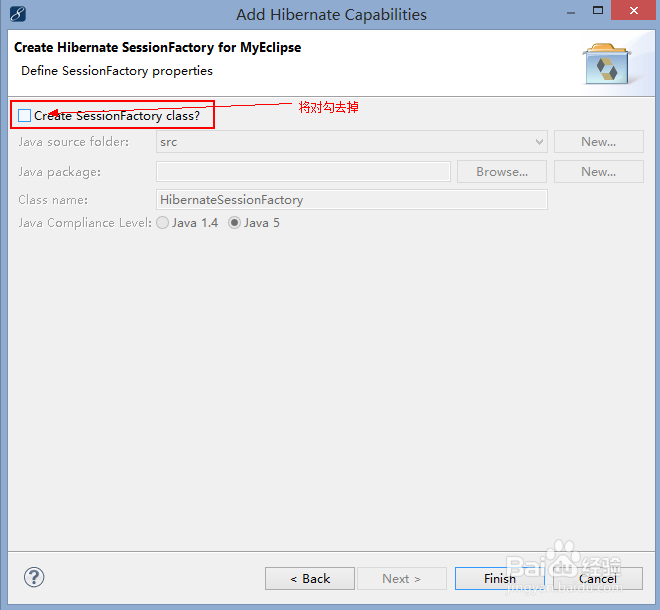Click New button beside source folder

[599, 142]
